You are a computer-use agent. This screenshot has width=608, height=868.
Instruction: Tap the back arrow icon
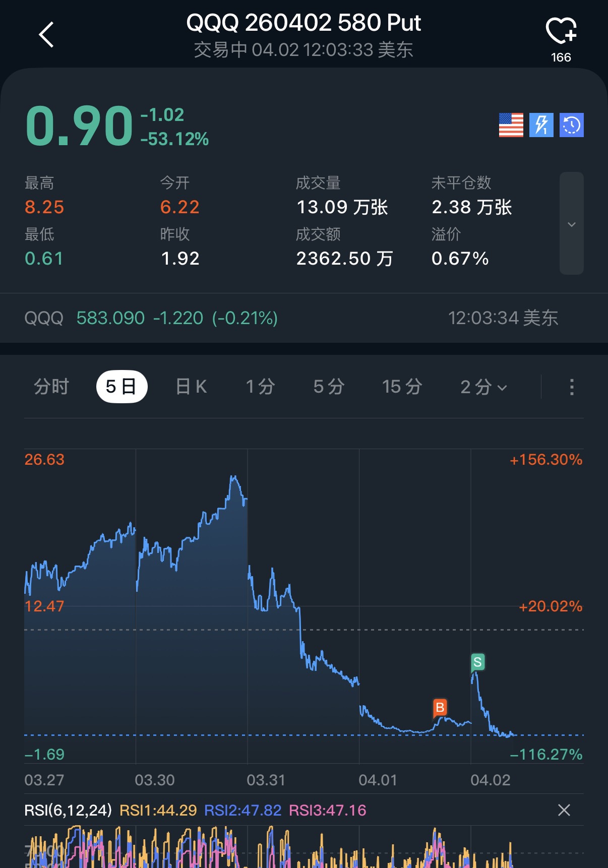(46, 35)
